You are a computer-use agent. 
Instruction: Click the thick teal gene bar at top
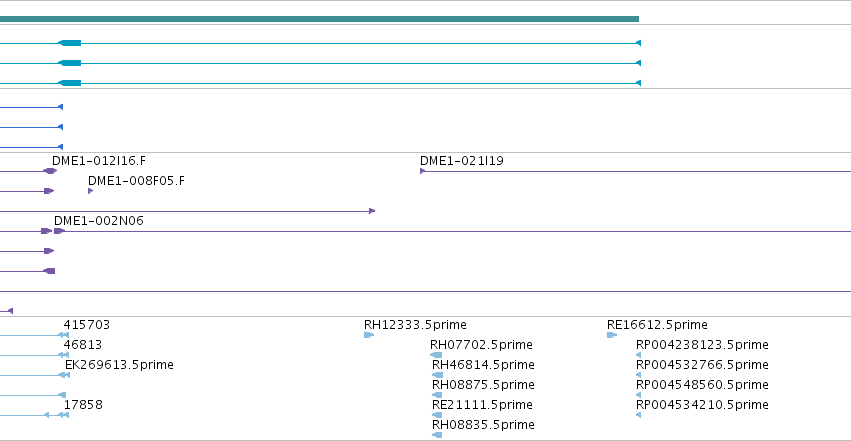pos(319,19)
